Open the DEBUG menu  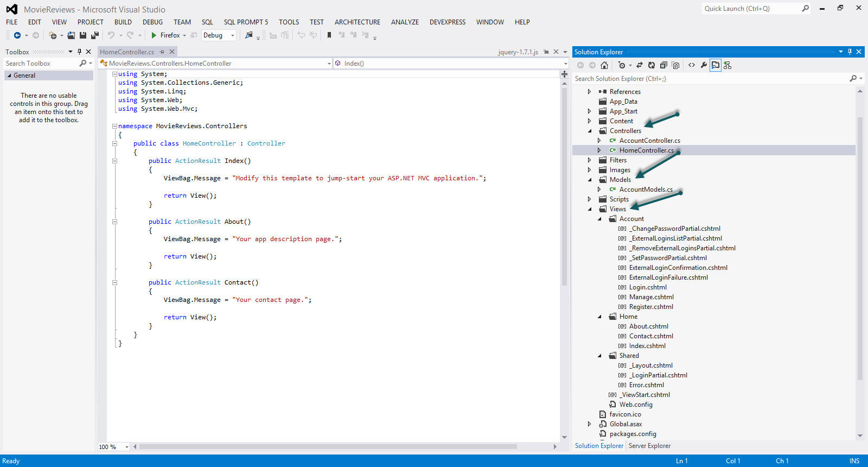pyautogui.click(x=152, y=22)
